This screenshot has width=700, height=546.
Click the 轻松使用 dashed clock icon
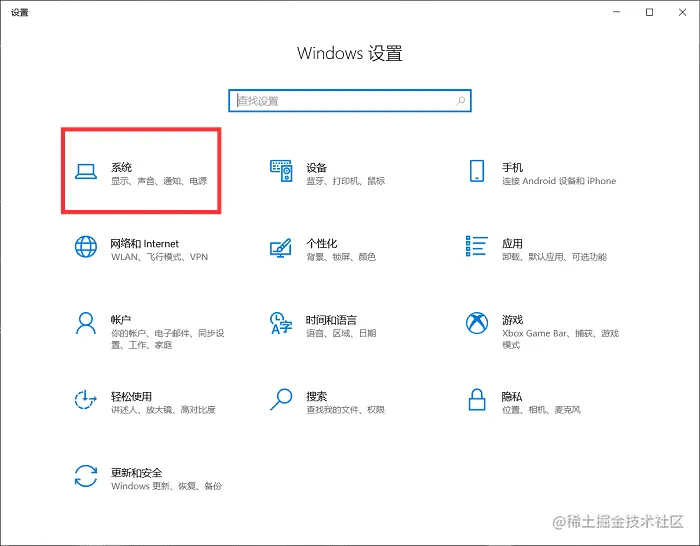click(x=86, y=399)
